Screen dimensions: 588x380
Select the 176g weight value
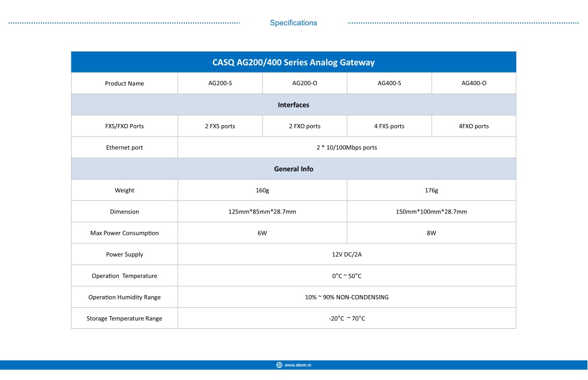click(x=432, y=190)
